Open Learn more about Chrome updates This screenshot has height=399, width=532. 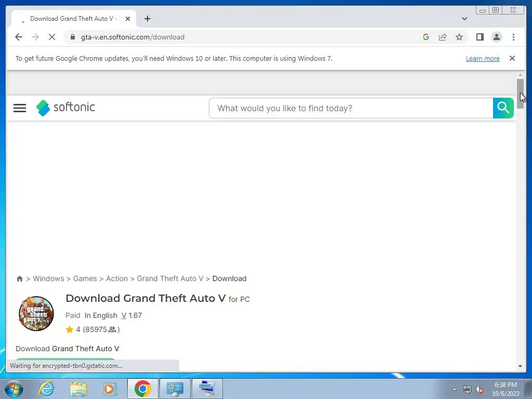(483, 58)
